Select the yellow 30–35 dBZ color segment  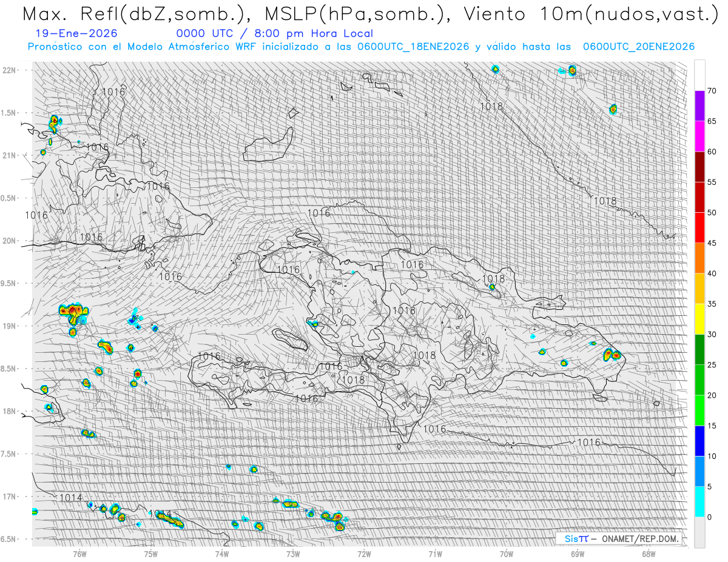pyautogui.click(x=699, y=319)
